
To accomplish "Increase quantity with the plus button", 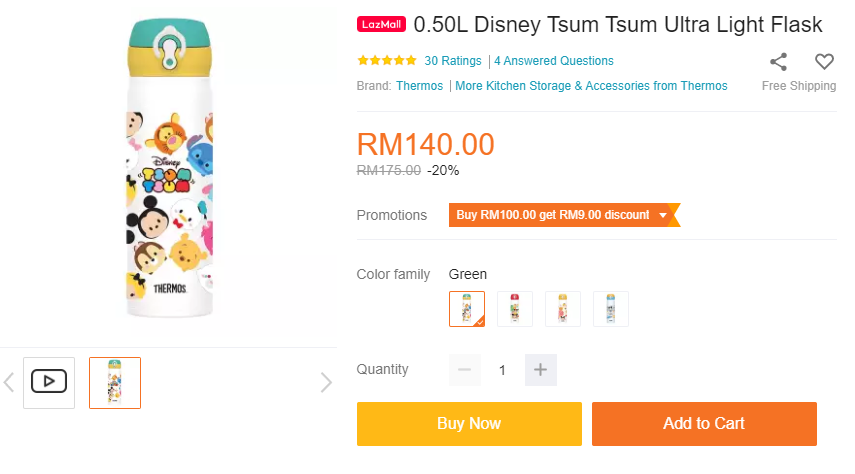I will click(540, 370).
